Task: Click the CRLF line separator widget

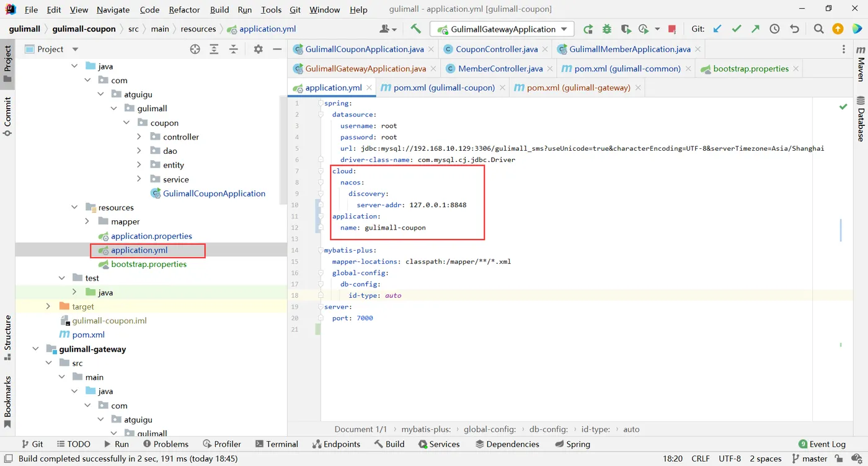Action: 701,459
